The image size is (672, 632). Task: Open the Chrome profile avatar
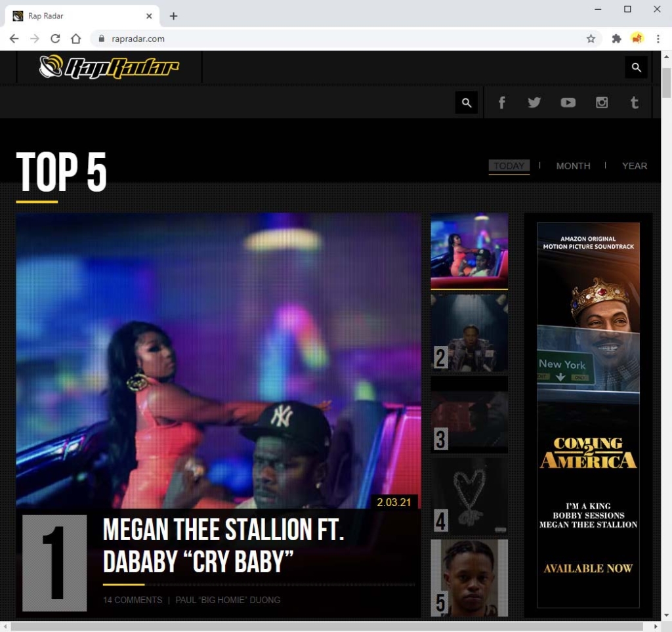tap(637, 39)
